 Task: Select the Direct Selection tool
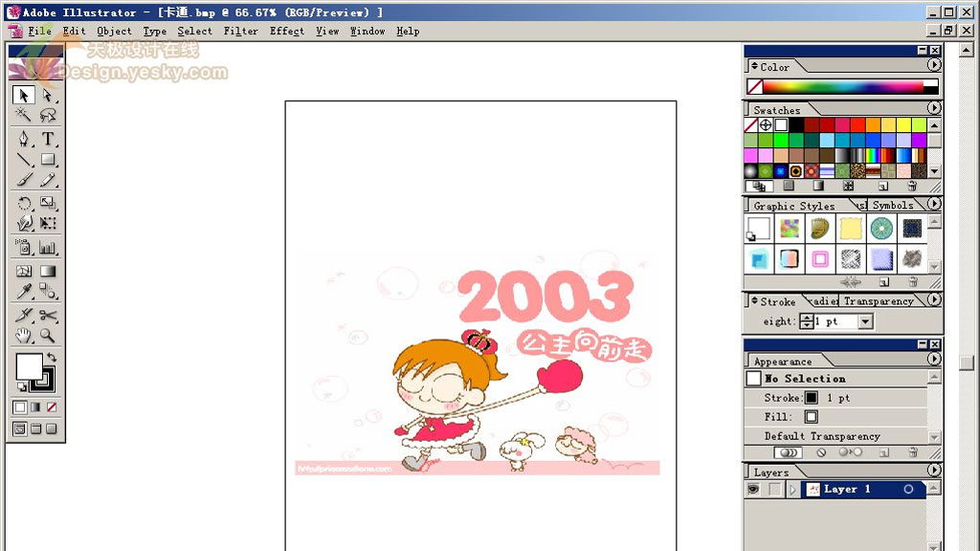tap(48, 95)
